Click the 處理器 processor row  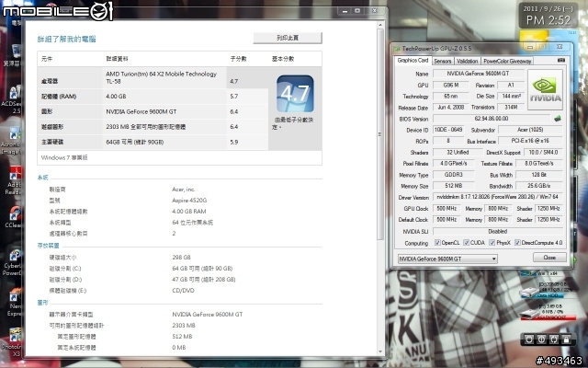pyautogui.click(x=153, y=77)
